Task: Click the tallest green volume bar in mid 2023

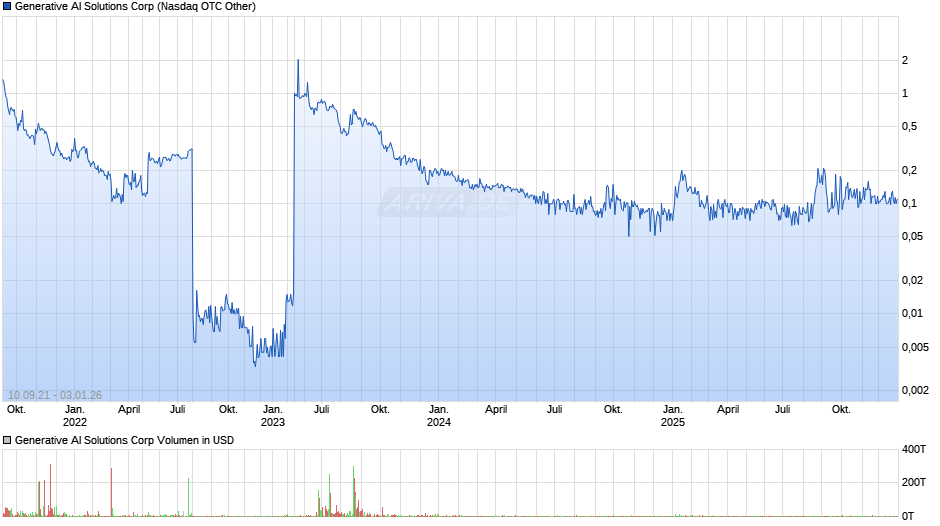Action: tap(354, 491)
